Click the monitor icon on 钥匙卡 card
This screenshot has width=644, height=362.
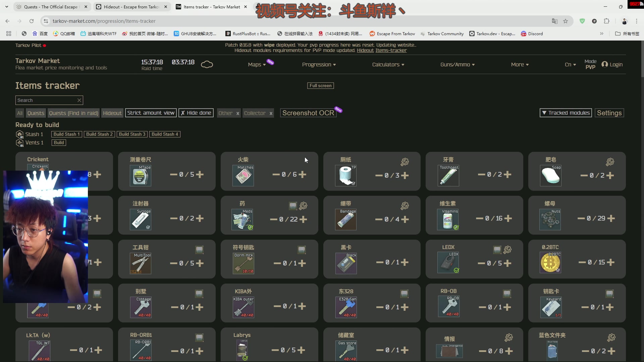pos(609,294)
